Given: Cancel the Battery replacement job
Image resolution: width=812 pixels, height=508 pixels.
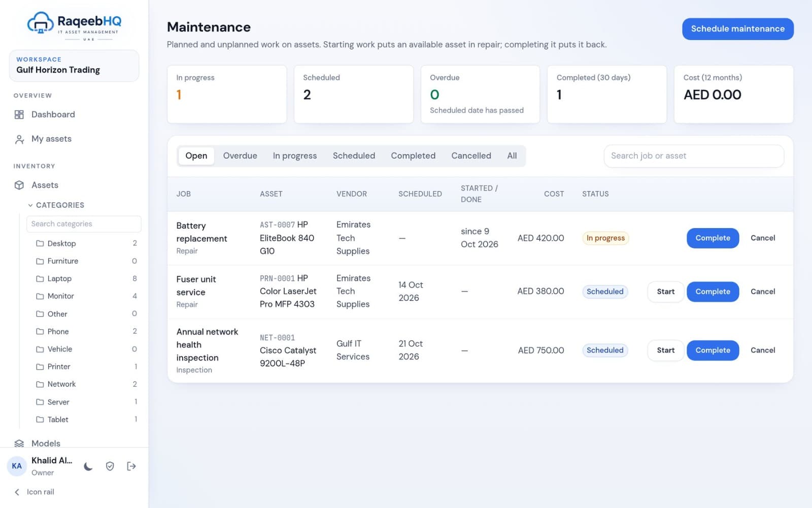Looking at the screenshot, I should click(763, 238).
